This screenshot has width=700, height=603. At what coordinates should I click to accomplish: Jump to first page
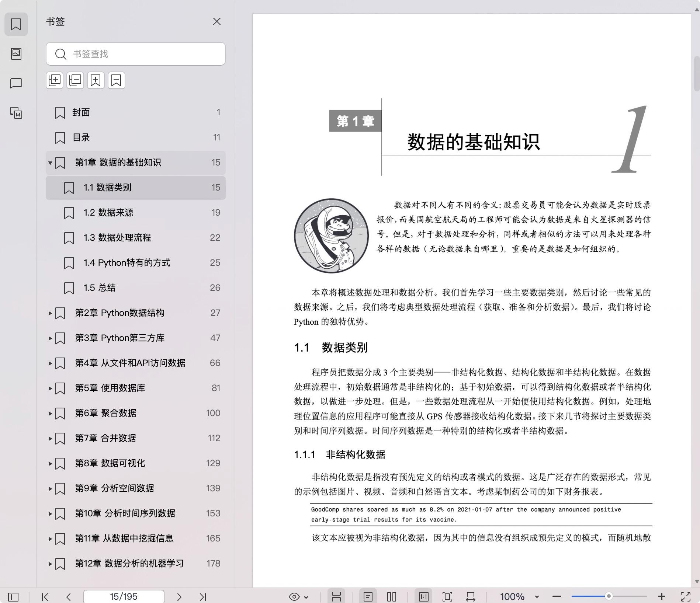[x=45, y=597]
